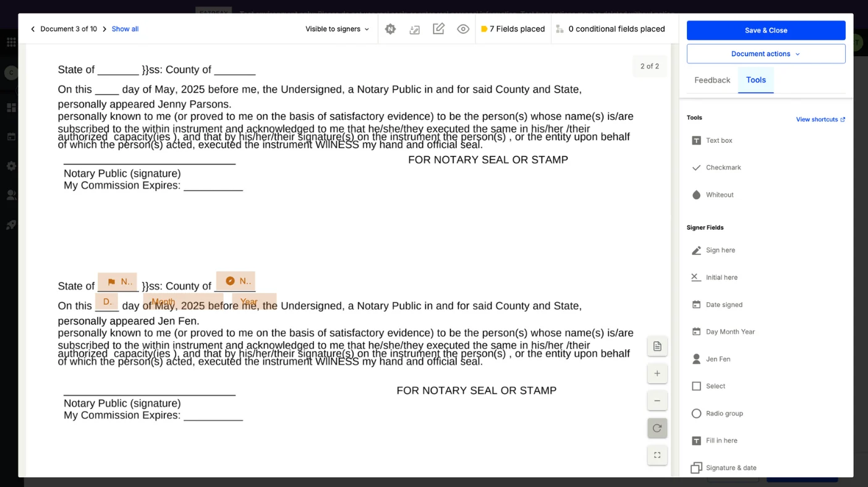Click the 7 Fields placed indicator
The width and height of the screenshot is (868, 487).
(x=513, y=29)
